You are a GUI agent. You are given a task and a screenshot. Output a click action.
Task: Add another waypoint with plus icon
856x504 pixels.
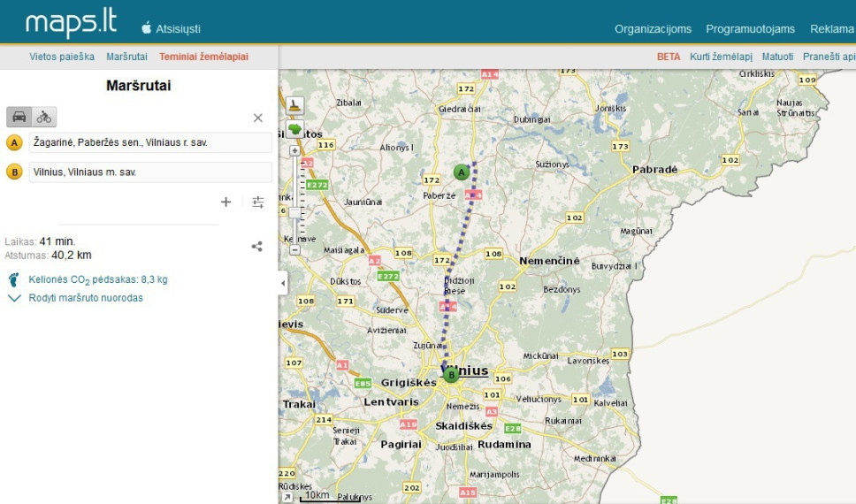(226, 202)
